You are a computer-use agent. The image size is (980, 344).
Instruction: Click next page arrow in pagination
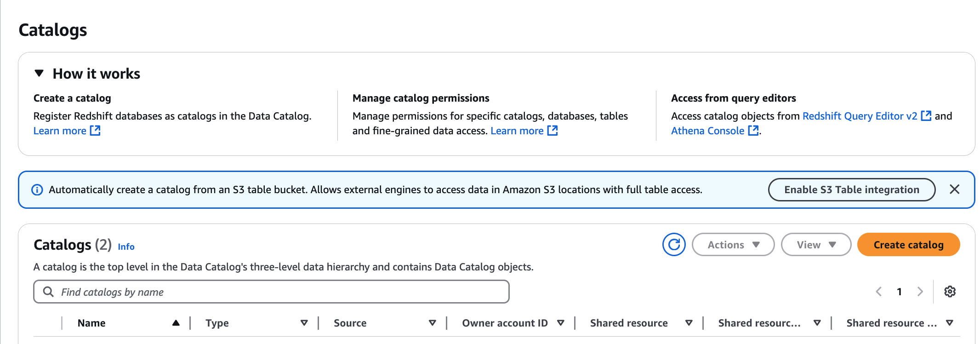tap(920, 292)
